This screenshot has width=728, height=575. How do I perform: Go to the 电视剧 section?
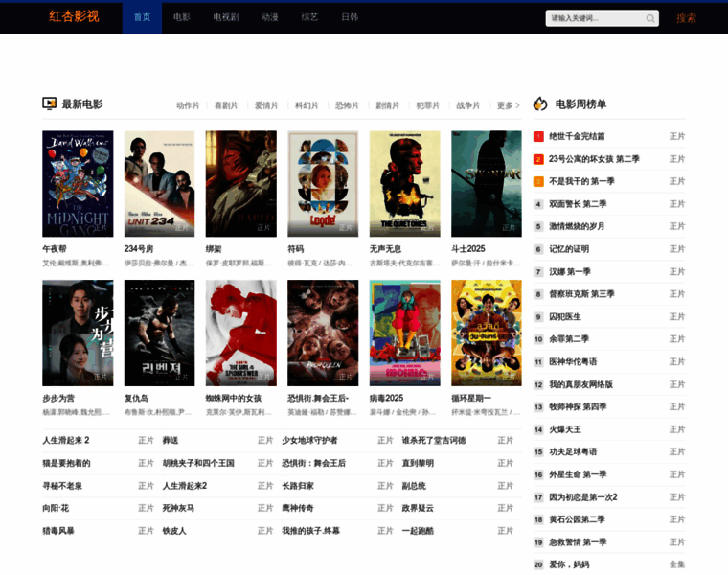click(226, 17)
